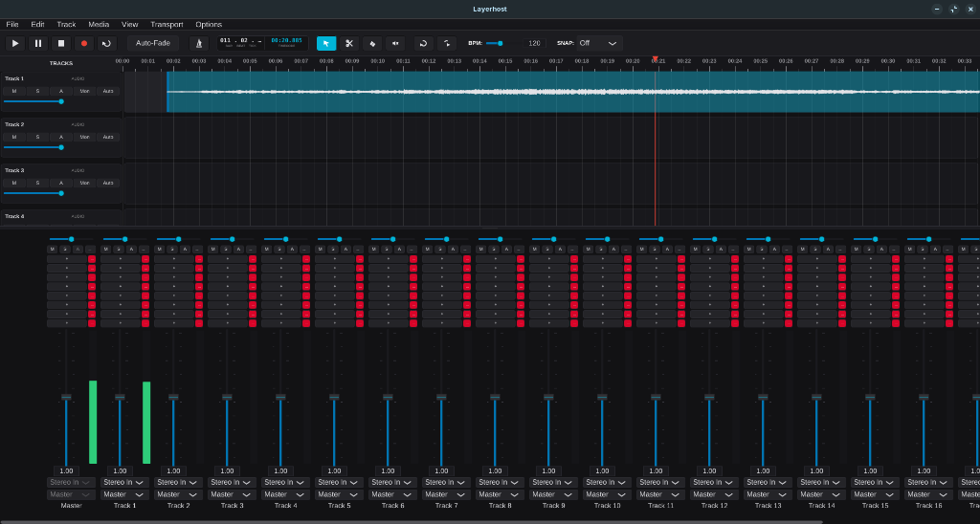980x524 pixels.
Task: Open Track 8 Stereo In input dropdown
Action: [500, 482]
